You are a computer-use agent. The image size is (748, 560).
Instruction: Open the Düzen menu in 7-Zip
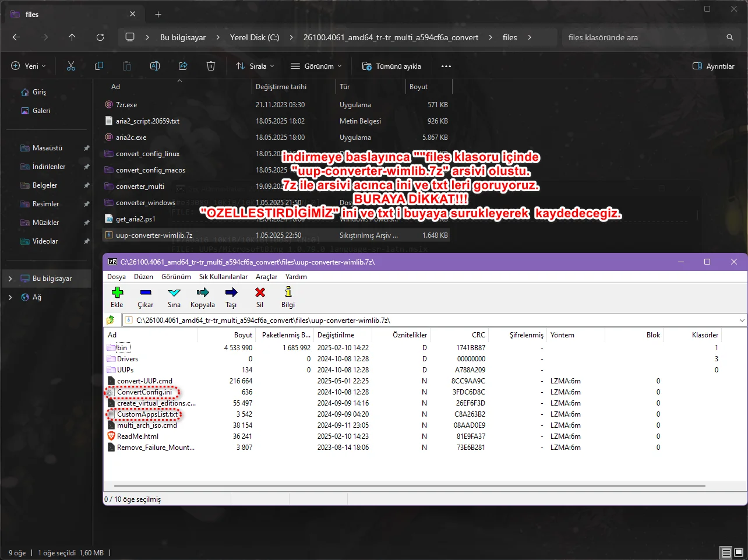tap(143, 277)
